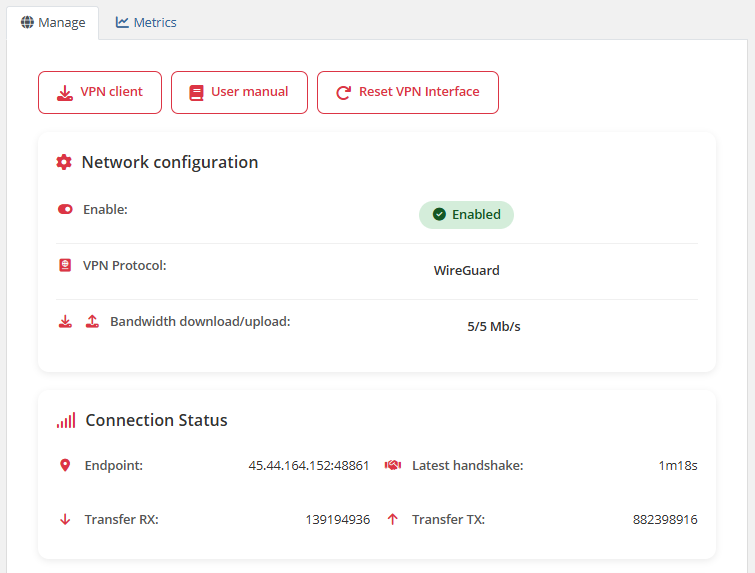The width and height of the screenshot is (755, 573).
Task: Click the toggle icon next to Enable
Action: 65,210
